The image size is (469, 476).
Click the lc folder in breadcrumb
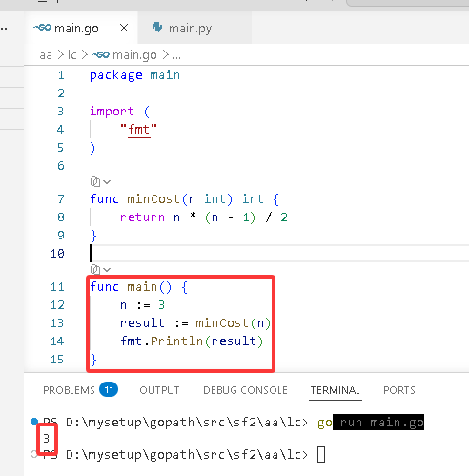pos(72,55)
